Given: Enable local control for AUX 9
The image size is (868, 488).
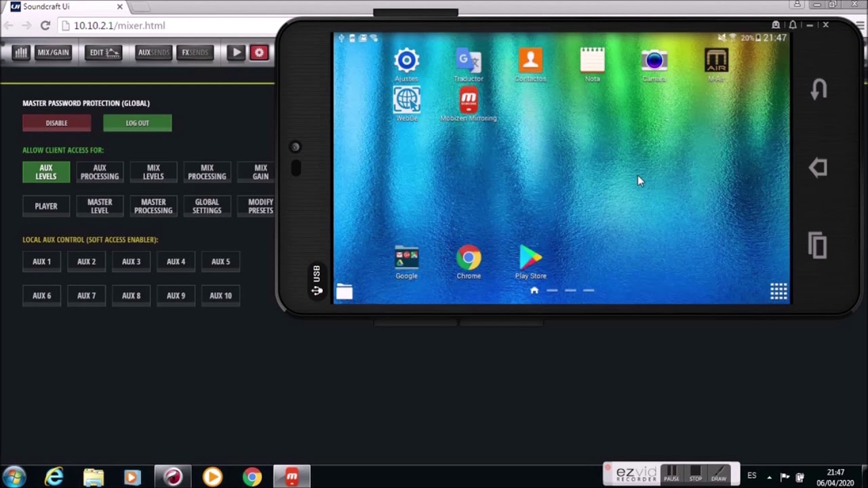Looking at the screenshot, I should click(x=176, y=296).
